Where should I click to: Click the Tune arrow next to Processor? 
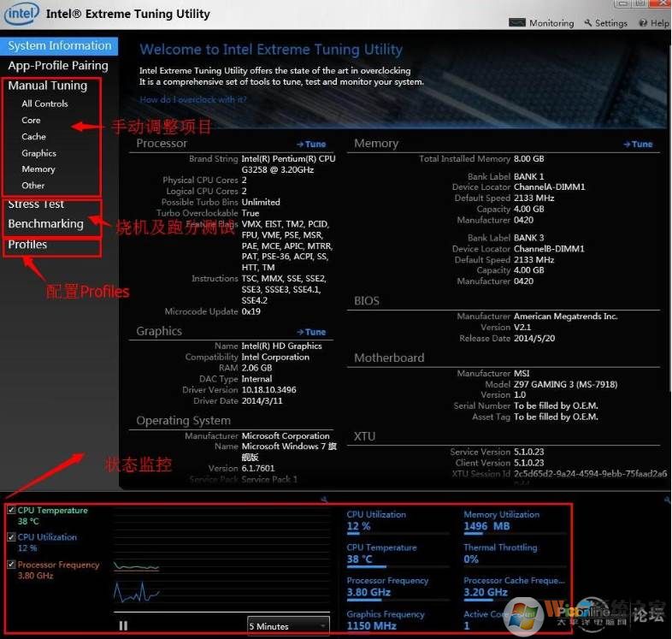click(311, 145)
